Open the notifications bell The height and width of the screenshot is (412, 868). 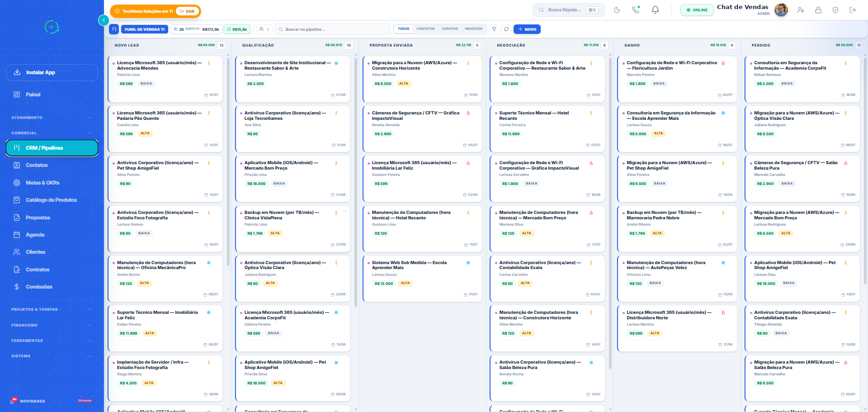(655, 10)
